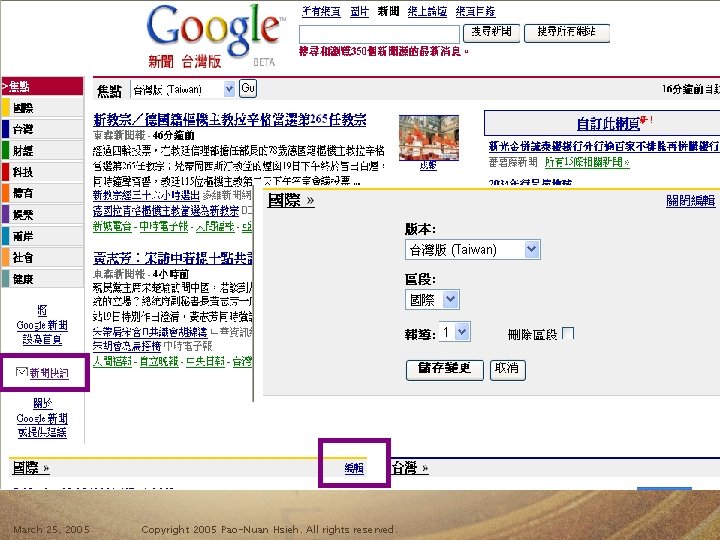
Task: Click the 網上論壇 groups link at top
Action: pyautogui.click(x=427, y=11)
